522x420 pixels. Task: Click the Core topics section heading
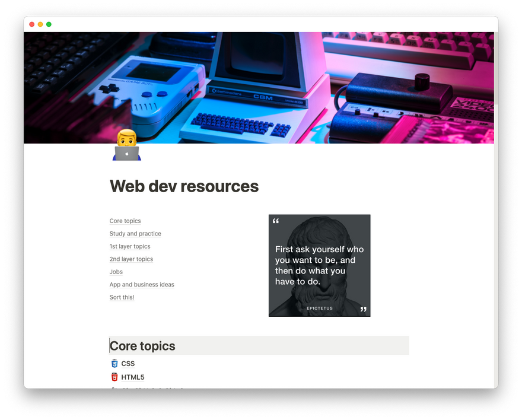click(142, 346)
